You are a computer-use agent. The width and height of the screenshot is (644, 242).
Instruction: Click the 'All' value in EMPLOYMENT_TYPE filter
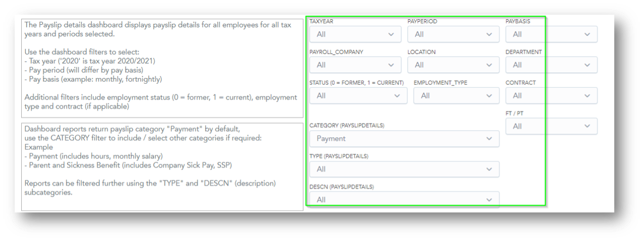(426, 96)
